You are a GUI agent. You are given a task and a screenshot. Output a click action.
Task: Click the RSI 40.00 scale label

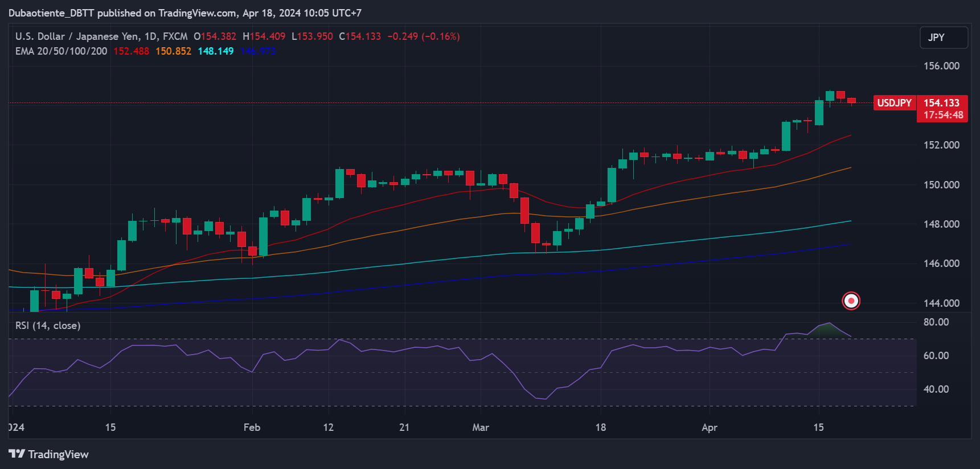point(936,389)
